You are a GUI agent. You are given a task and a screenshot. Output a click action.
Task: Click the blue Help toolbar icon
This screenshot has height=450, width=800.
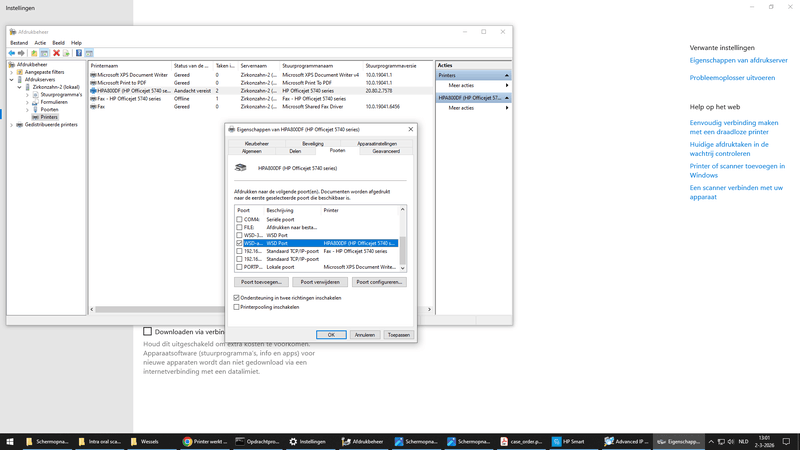click(x=79, y=53)
